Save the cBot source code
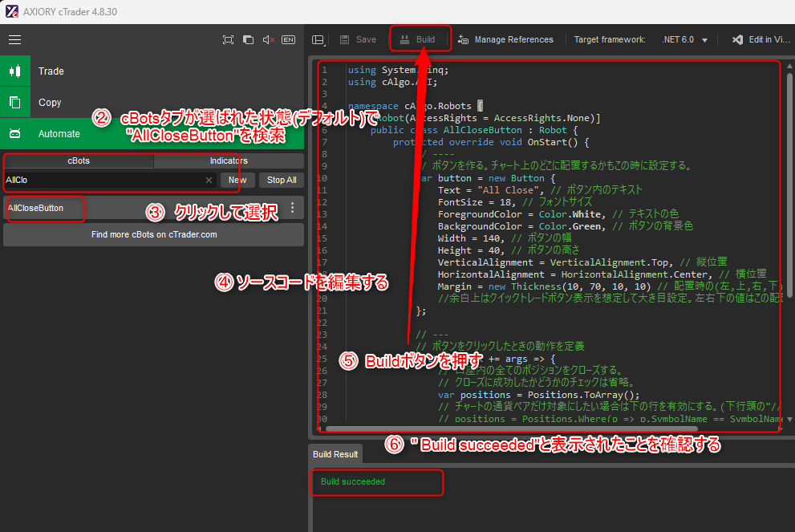 pyautogui.click(x=358, y=39)
